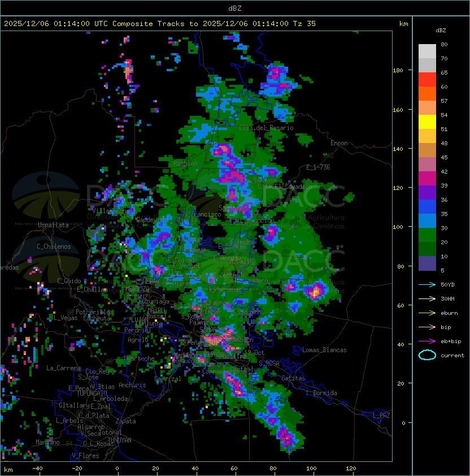The image size is (470, 476).
Task: Click the 'L_Dormida' map label
Action: pyautogui.click(x=321, y=393)
